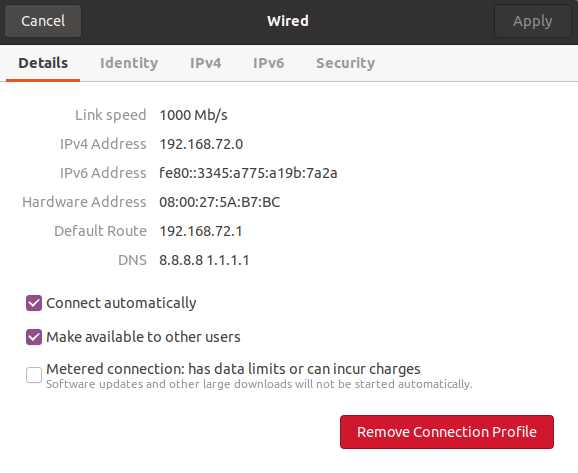Select the Details tab
578x473 pixels.
coord(43,63)
